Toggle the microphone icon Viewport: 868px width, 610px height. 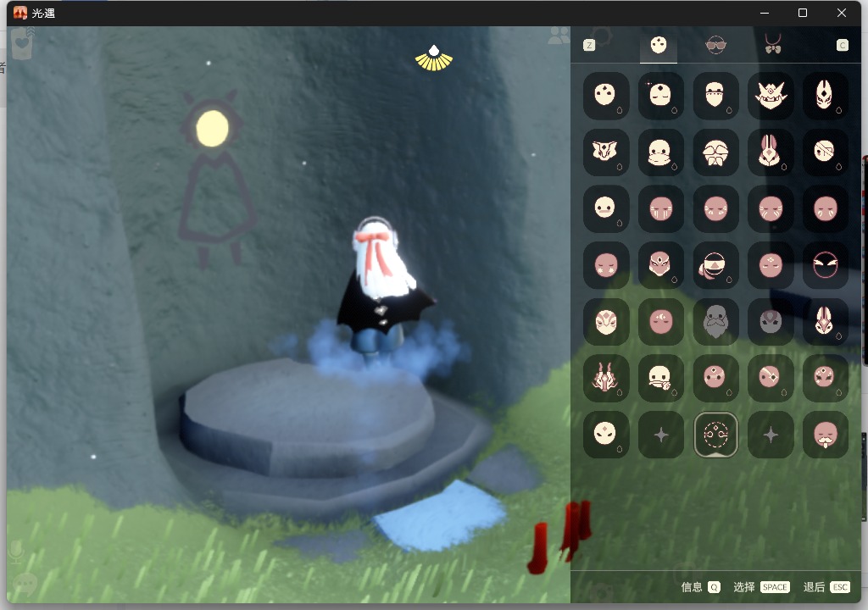point(17,552)
